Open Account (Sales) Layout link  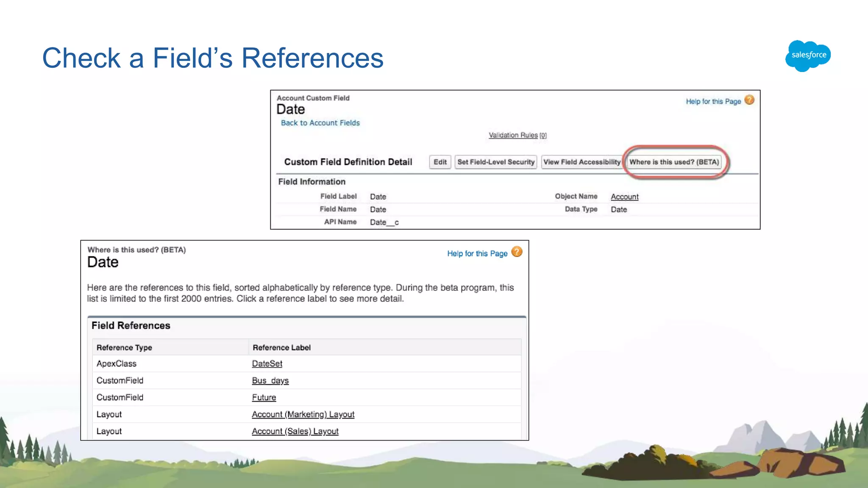click(x=295, y=431)
